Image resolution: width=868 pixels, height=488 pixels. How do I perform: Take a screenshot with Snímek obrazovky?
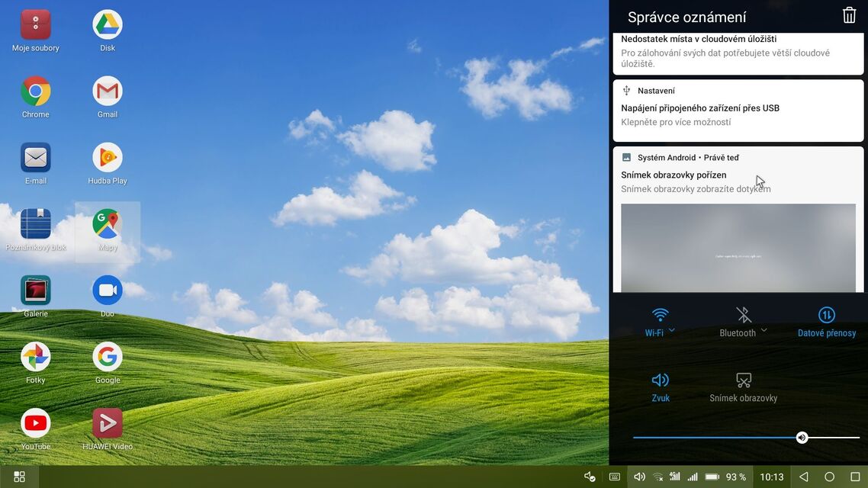[x=743, y=380]
